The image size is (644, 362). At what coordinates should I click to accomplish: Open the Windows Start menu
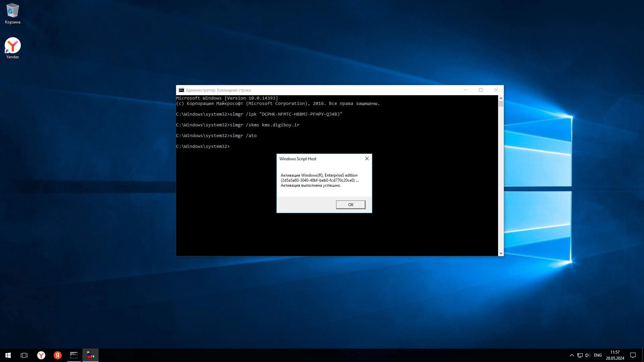point(8,355)
